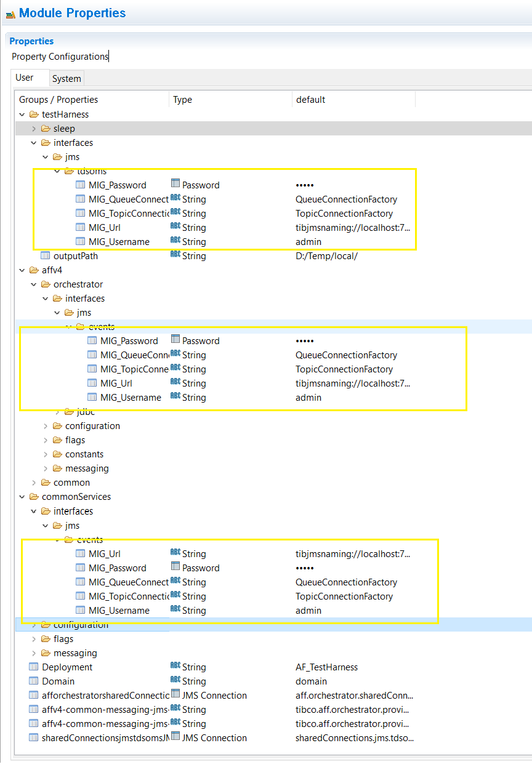The height and width of the screenshot is (767, 532).
Task: Collapse the orchestrator folder
Action: pos(34,284)
